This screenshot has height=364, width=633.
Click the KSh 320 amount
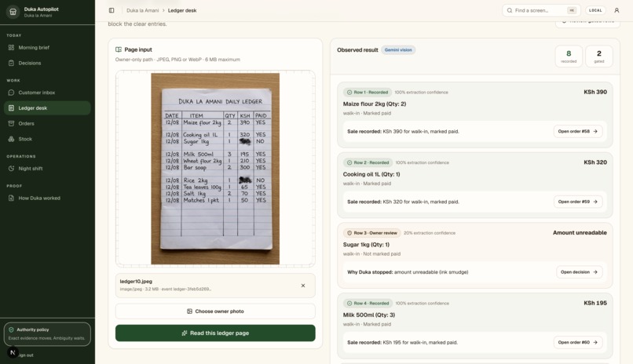click(x=595, y=162)
